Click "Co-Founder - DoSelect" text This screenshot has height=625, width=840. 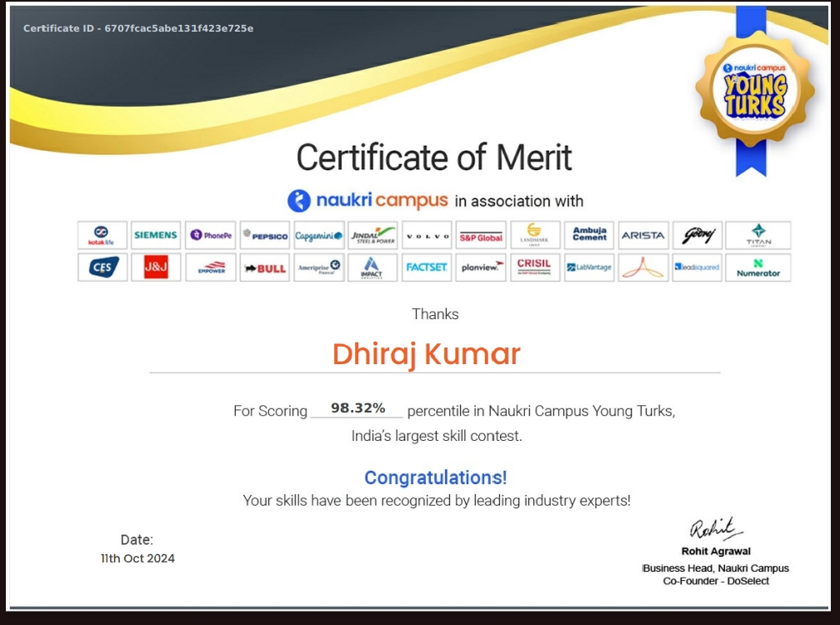click(x=716, y=581)
